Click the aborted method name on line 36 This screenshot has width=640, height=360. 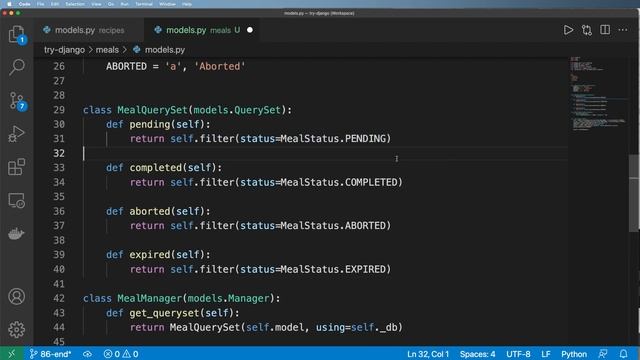tap(150, 211)
